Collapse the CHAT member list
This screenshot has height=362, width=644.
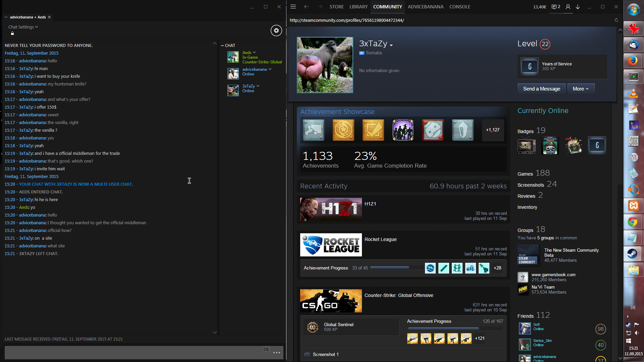pos(222,45)
